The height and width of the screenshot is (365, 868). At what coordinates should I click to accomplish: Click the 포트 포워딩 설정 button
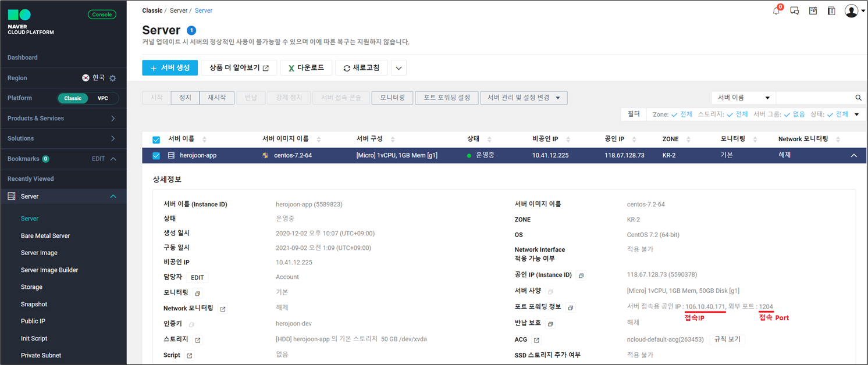(x=447, y=98)
